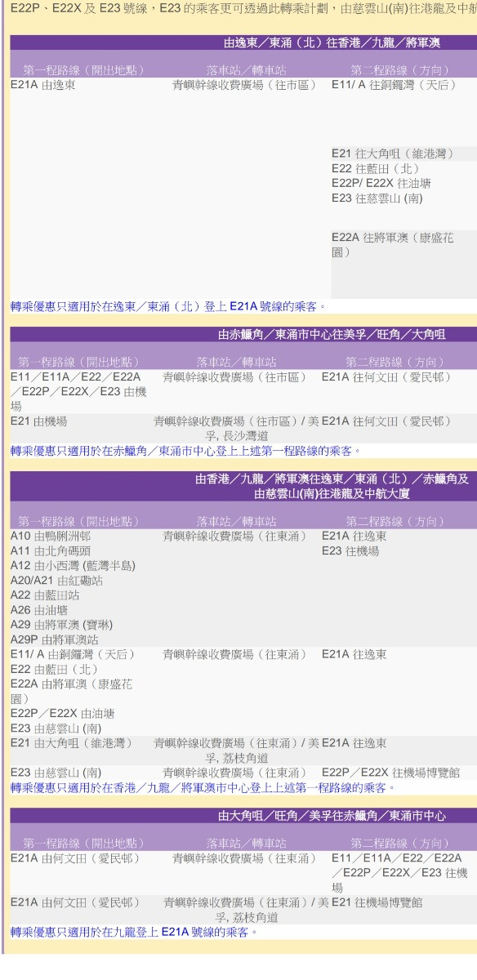Click the route 'A29P 由將軍澳站'

click(x=53, y=639)
